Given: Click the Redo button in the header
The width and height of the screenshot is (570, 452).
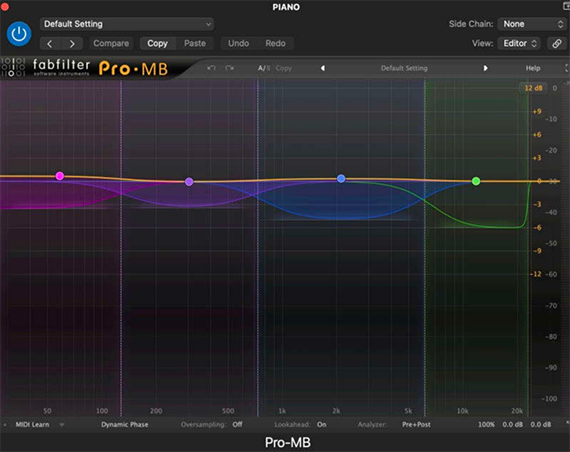Looking at the screenshot, I should (x=275, y=43).
